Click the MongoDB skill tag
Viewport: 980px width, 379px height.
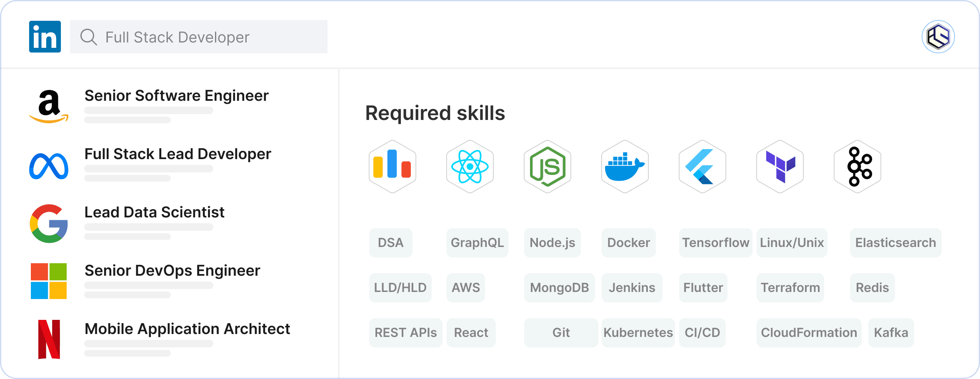tap(560, 288)
